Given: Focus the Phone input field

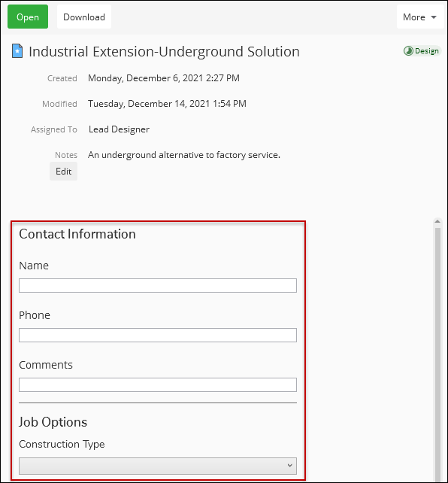Looking at the screenshot, I should (x=158, y=335).
